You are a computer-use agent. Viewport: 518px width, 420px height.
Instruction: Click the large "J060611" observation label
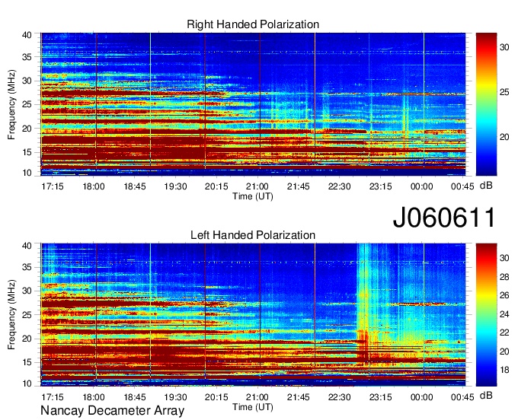pyautogui.click(x=444, y=218)
